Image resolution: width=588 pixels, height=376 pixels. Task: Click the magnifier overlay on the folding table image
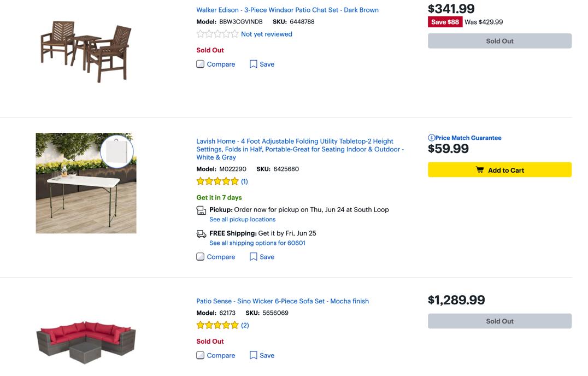point(116,151)
